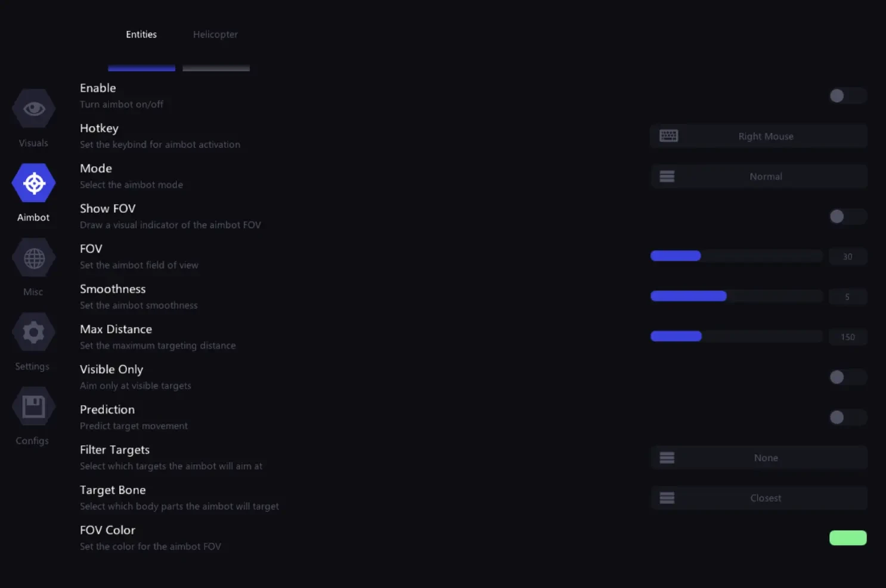Toggle the Show FOV switch
The height and width of the screenshot is (588, 886).
click(847, 216)
